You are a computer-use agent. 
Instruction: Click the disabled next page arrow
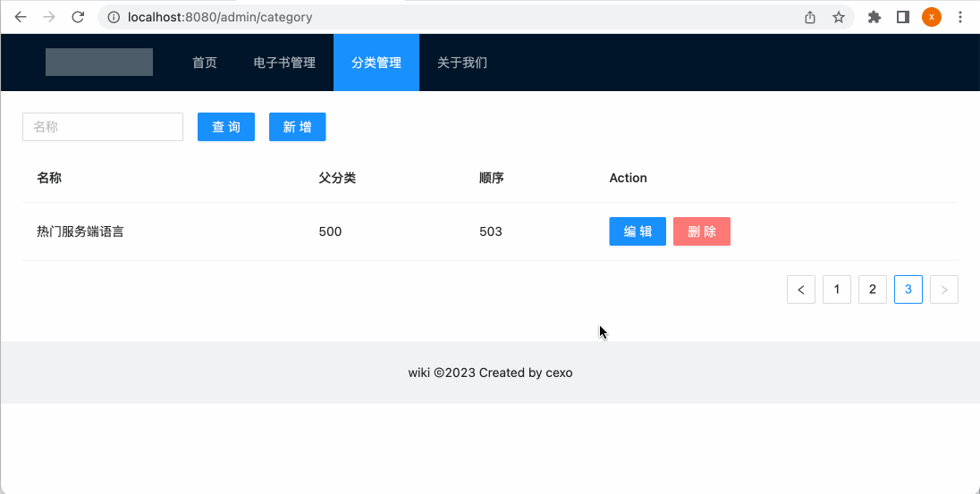point(944,289)
